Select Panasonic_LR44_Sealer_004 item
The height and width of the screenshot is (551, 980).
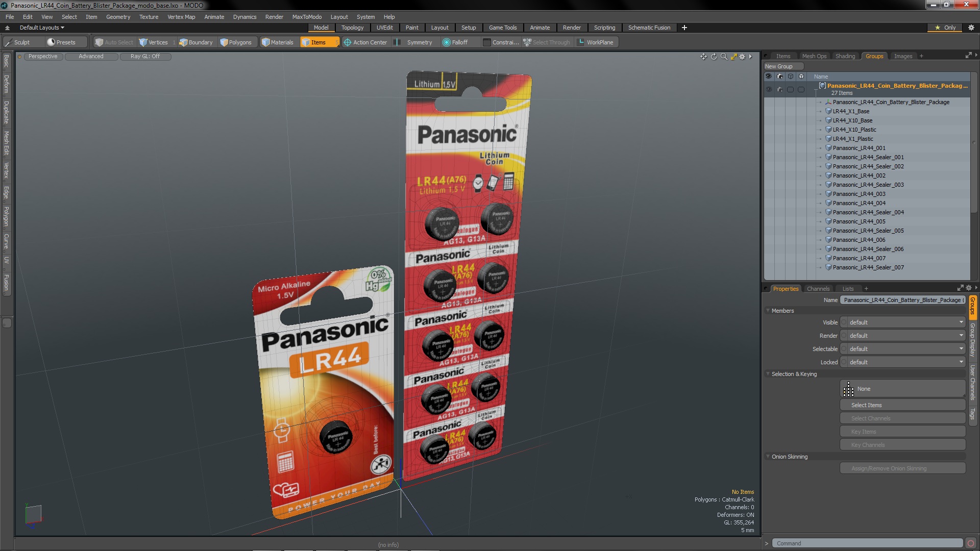pos(868,212)
